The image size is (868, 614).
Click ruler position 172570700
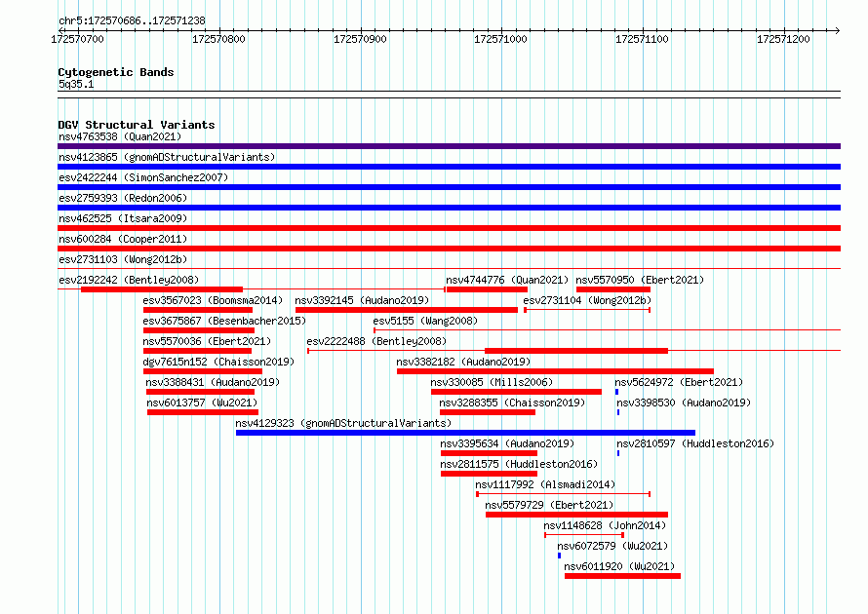[77, 39]
